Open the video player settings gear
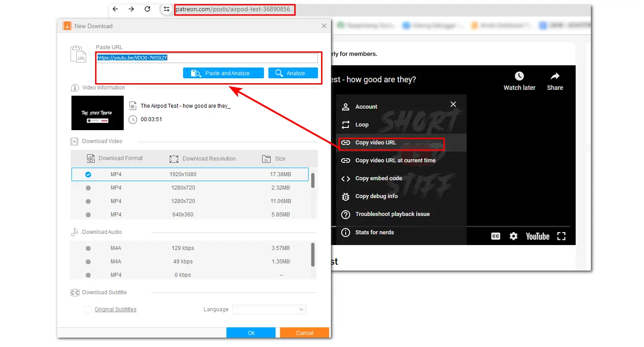 pos(514,236)
